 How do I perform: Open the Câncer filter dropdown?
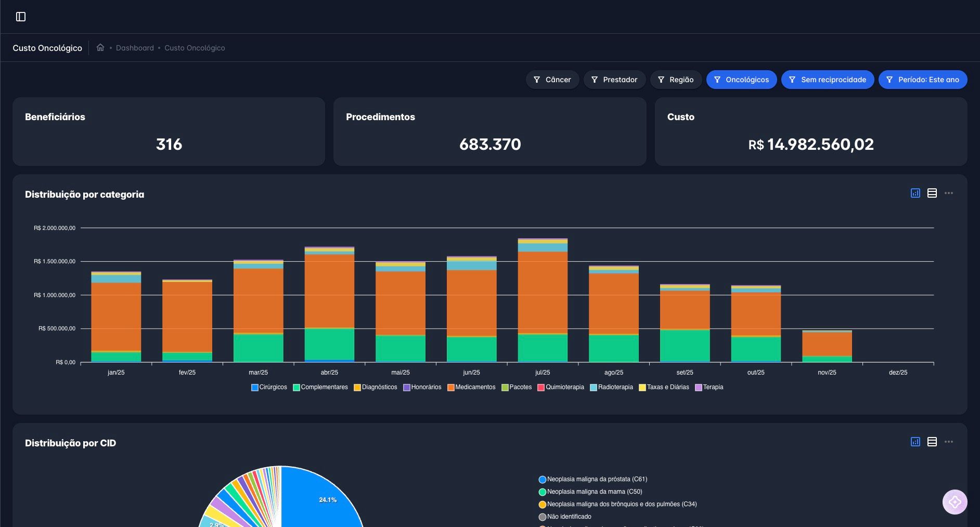coord(552,80)
